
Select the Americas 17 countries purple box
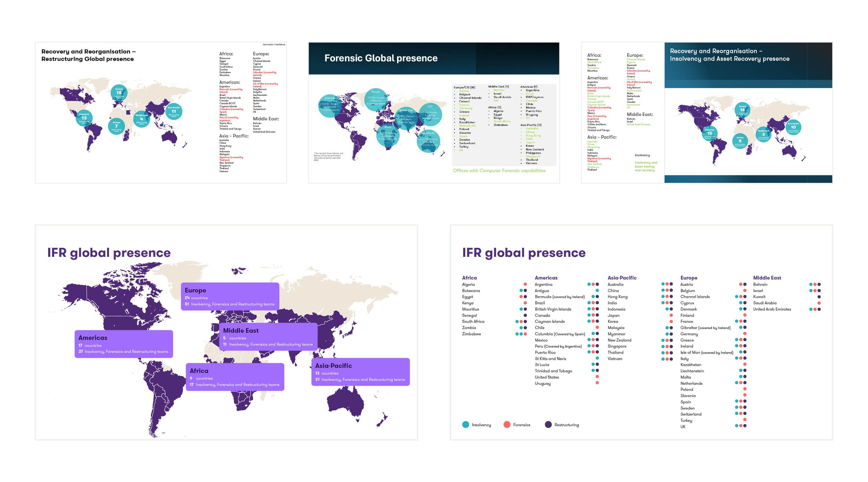coord(124,344)
